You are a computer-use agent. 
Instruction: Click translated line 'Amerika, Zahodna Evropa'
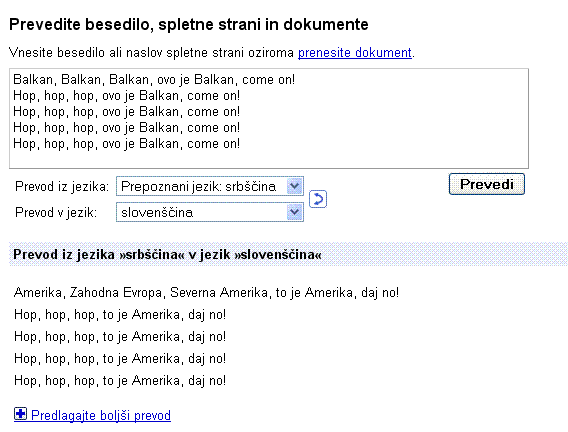(x=206, y=293)
